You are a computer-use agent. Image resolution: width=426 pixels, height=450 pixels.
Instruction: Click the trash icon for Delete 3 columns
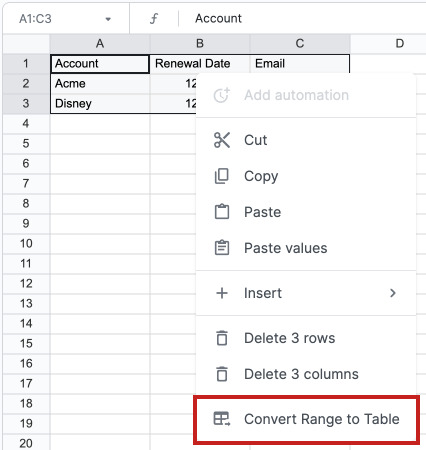(222, 374)
